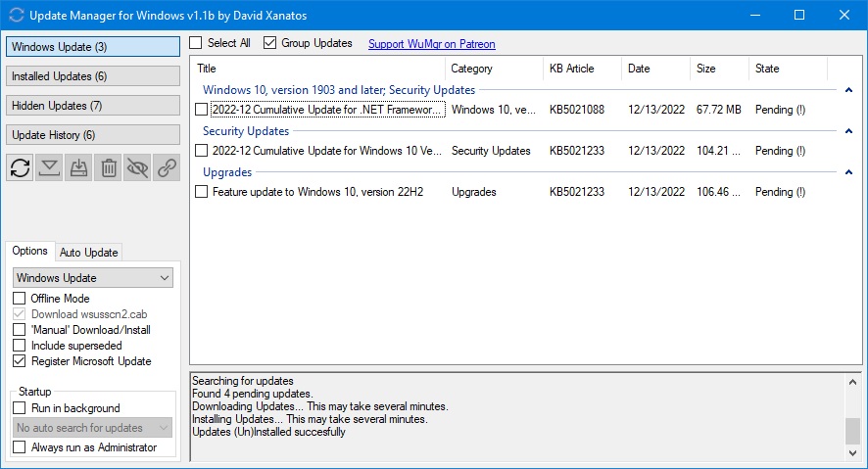This screenshot has width=868, height=469.
Task: Open Support WuMgr on Patreon link
Action: coord(432,44)
